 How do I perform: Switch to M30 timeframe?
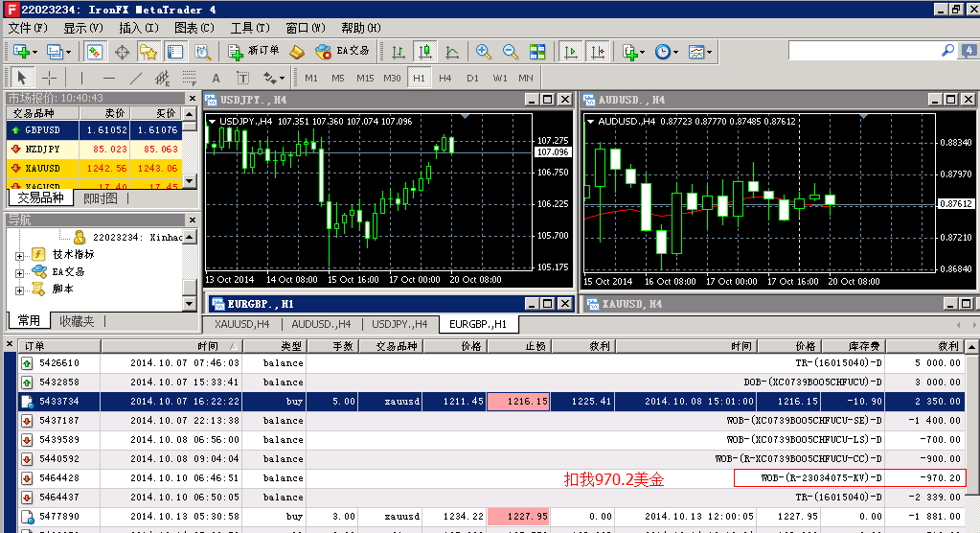[392, 78]
